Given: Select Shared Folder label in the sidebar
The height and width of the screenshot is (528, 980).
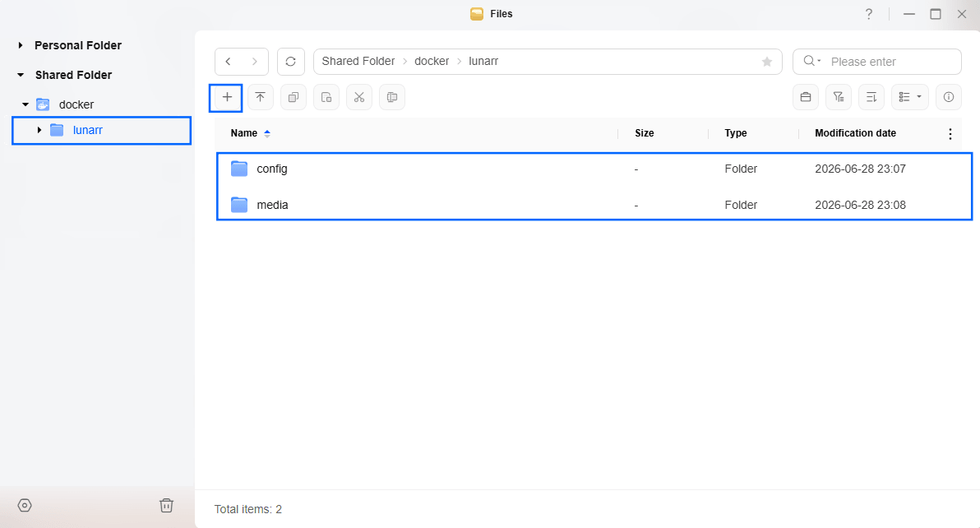Looking at the screenshot, I should [x=74, y=75].
